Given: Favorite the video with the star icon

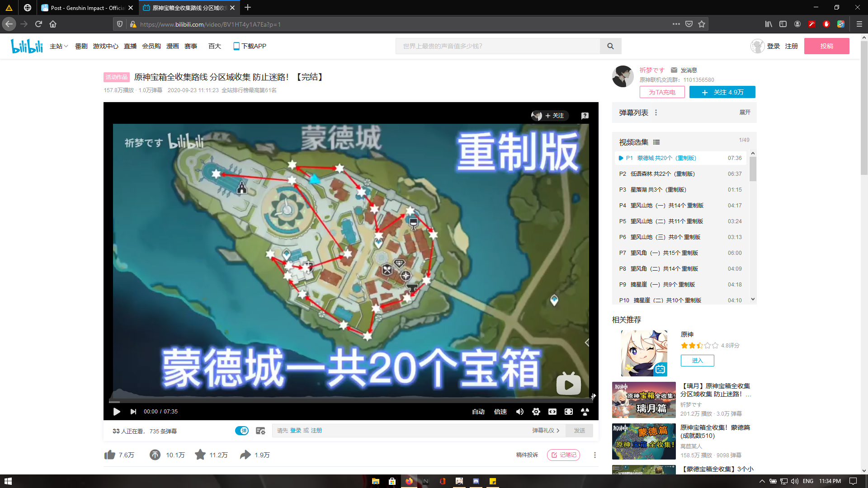Looking at the screenshot, I should pyautogui.click(x=200, y=455).
